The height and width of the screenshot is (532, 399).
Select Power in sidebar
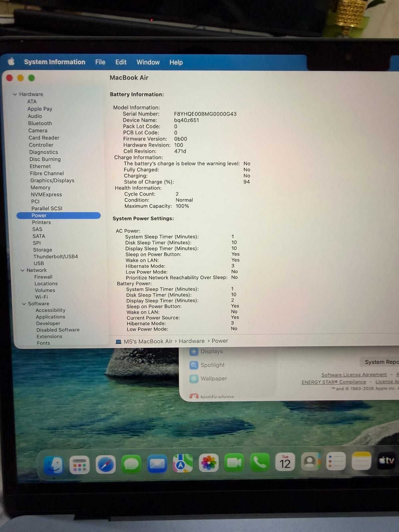(59, 215)
